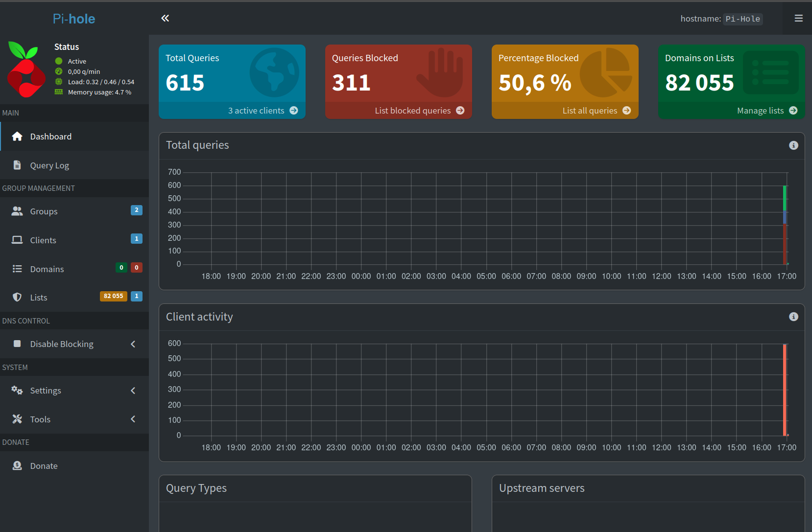The image size is (812, 532).
Task: Click the Groups people icon
Action: [17, 211]
